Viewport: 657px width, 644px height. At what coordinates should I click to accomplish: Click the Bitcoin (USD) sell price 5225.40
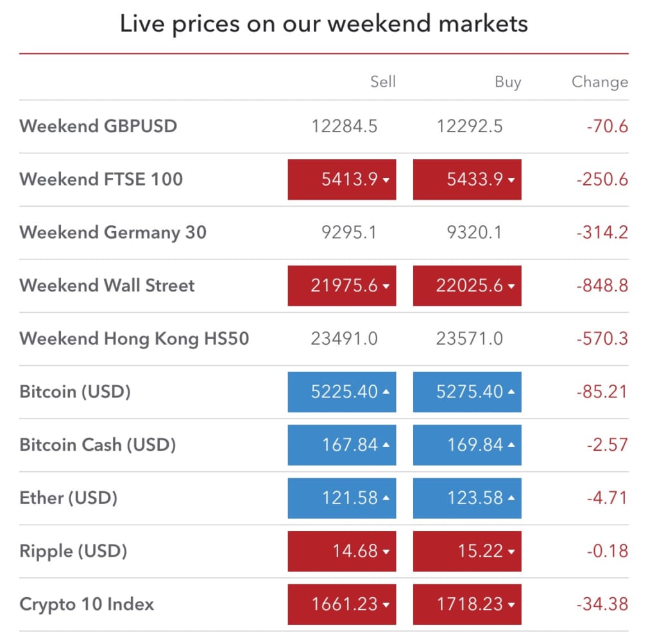click(x=341, y=392)
